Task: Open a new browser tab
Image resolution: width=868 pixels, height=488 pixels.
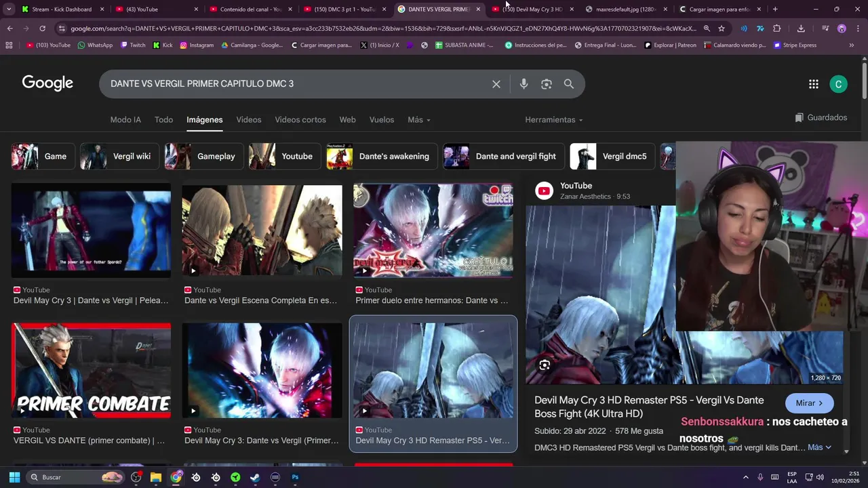Action: [775, 9]
